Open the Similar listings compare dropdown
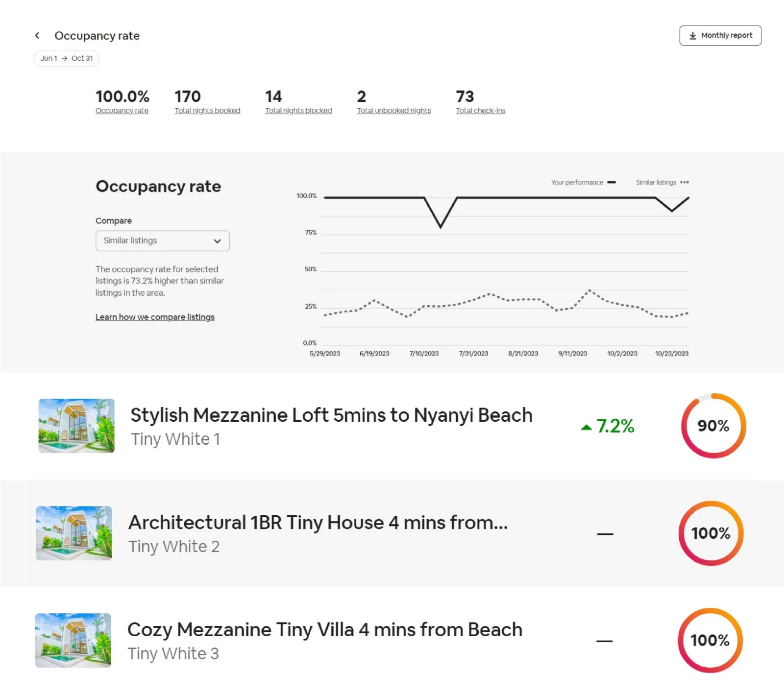784x696 pixels. [162, 241]
